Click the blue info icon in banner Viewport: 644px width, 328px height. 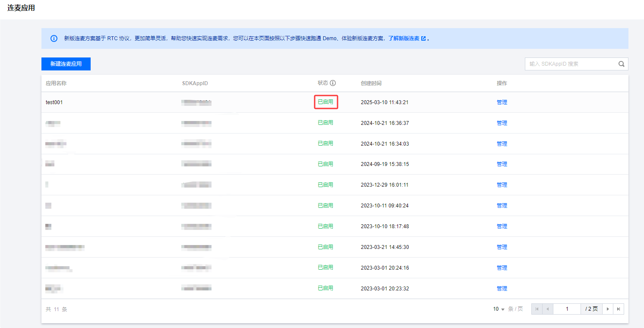pyautogui.click(x=54, y=38)
